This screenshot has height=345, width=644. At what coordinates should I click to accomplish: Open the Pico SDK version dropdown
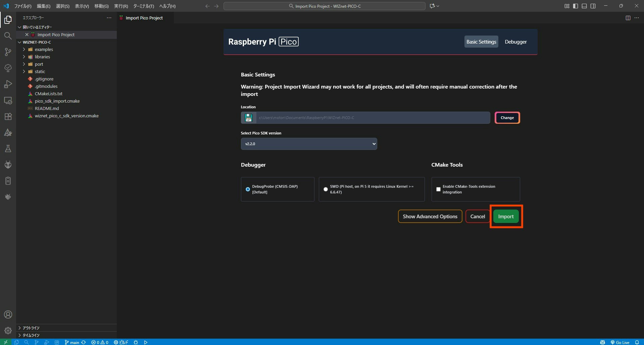309,144
